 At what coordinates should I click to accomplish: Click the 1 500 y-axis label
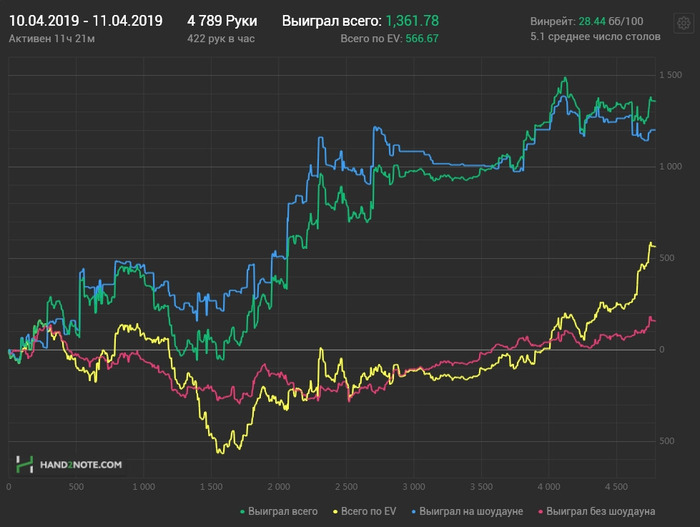(671, 75)
